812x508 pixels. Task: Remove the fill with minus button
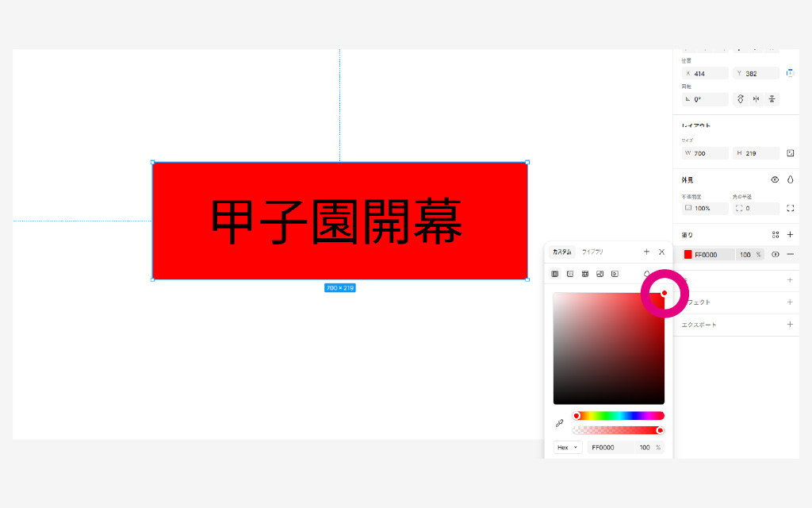790,255
